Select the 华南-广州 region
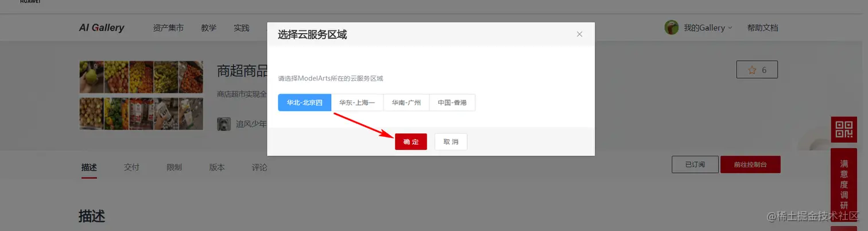Screen dimensions: 868x231 (x=406, y=103)
